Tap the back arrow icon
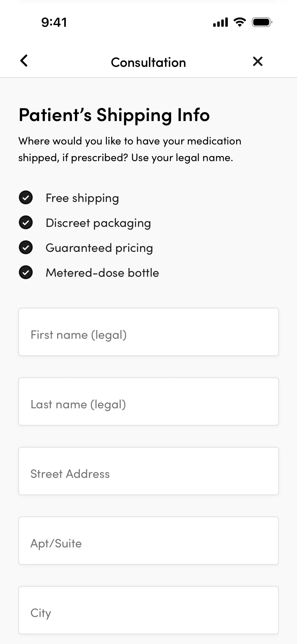Viewport: 297px width, 644px height. tap(24, 61)
